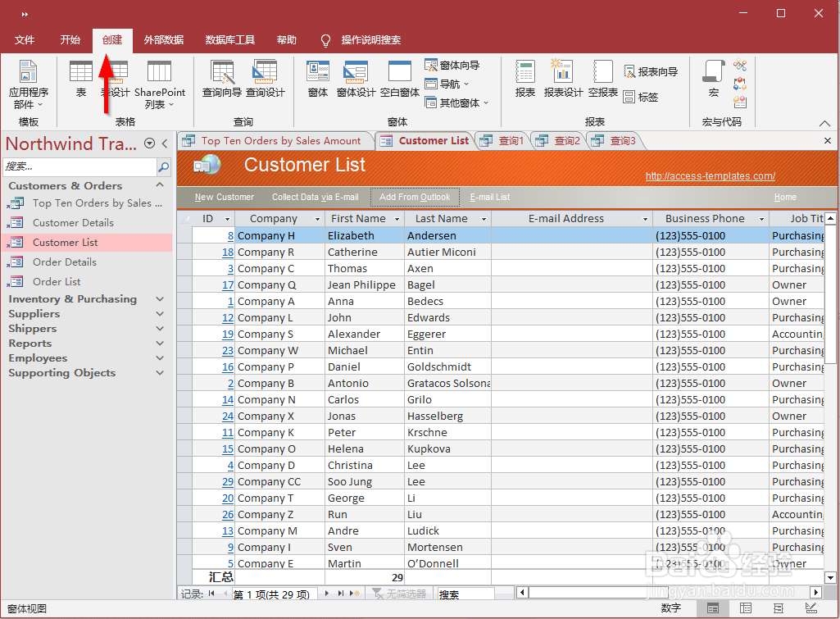
Task: Open Form Design (窗体设计)
Action: click(356, 79)
